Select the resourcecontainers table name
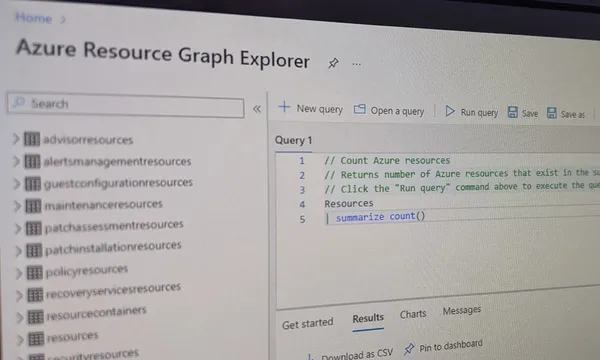 (96, 314)
